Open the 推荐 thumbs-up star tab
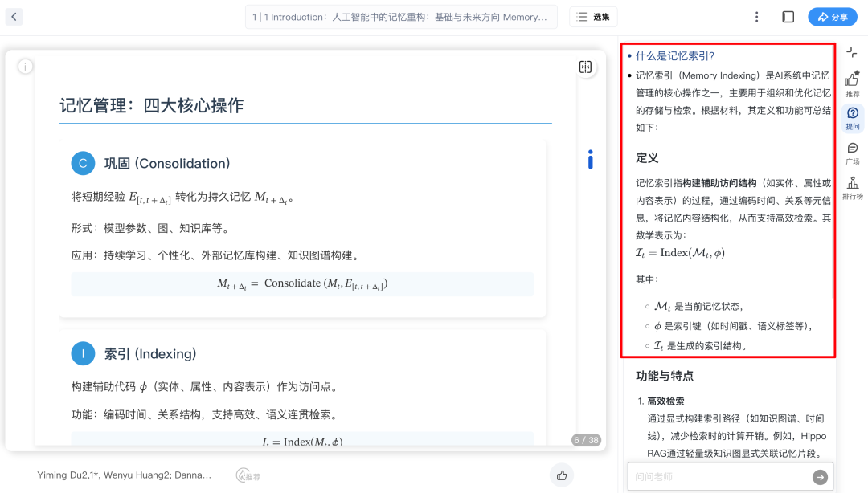Viewport: 868px width, 493px height. (852, 83)
